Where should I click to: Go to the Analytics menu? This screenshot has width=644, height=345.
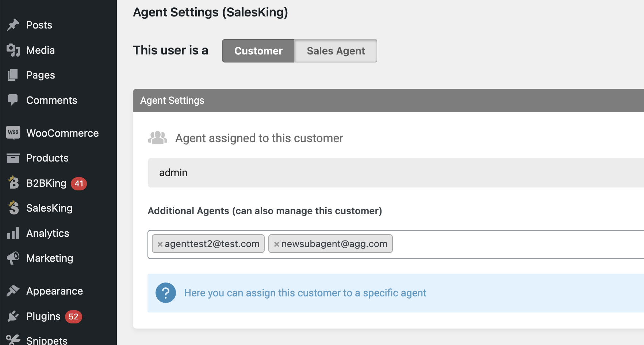(x=47, y=233)
